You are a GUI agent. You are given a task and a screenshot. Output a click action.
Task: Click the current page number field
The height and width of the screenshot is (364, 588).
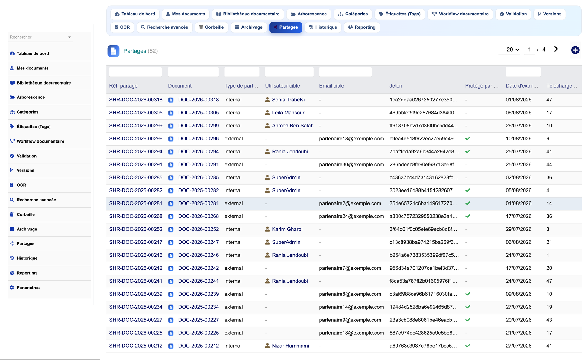coord(529,50)
